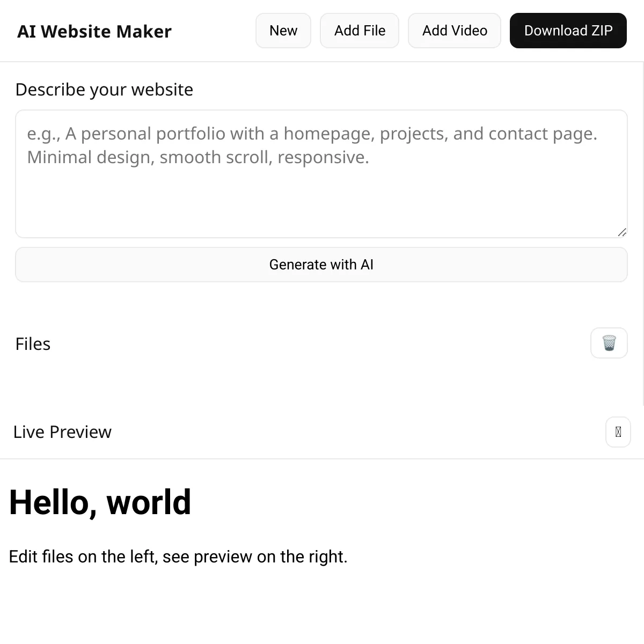
Task: Select the Add File option
Action: (359, 31)
